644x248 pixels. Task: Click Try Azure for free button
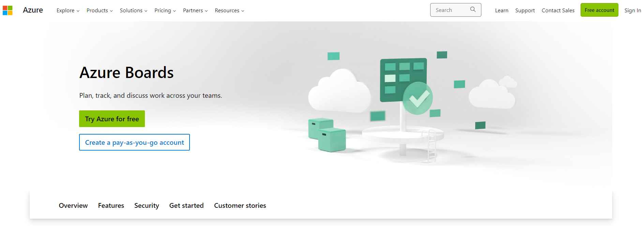(x=112, y=119)
